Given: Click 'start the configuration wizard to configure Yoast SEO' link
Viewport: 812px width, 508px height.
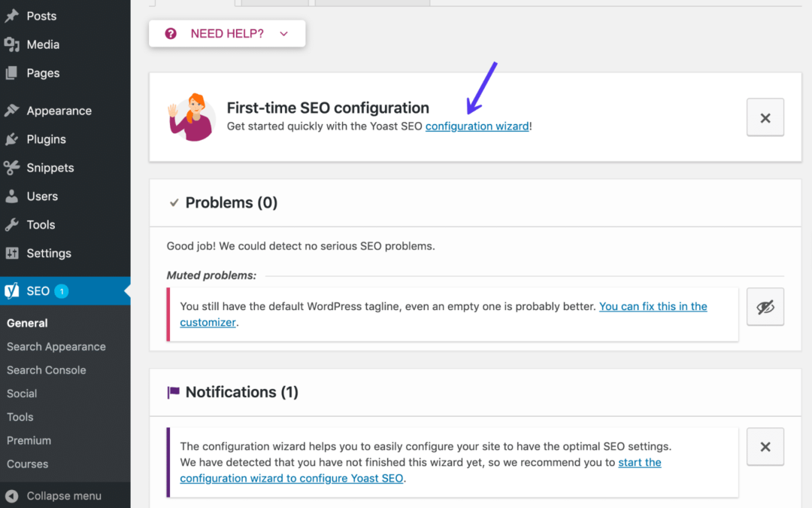Looking at the screenshot, I should point(292,478).
